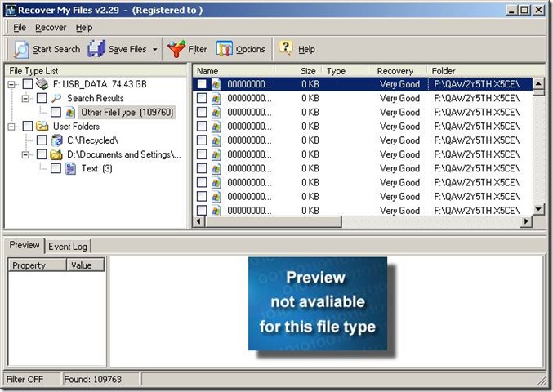Tick the User Folders checkbox
Image resolution: width=553 pixels, height=392 pixels.
(x=28, y=127)
